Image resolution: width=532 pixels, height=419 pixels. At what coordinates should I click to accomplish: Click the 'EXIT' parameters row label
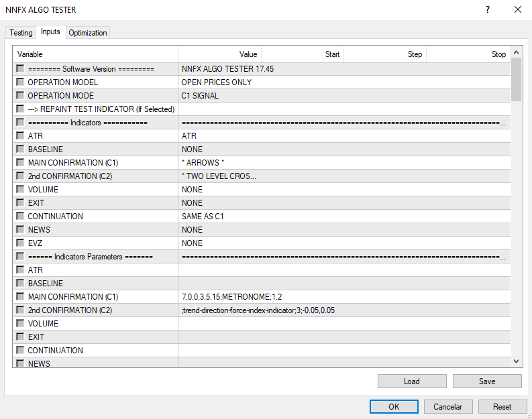pyautogui.click(x=36, y=337)
